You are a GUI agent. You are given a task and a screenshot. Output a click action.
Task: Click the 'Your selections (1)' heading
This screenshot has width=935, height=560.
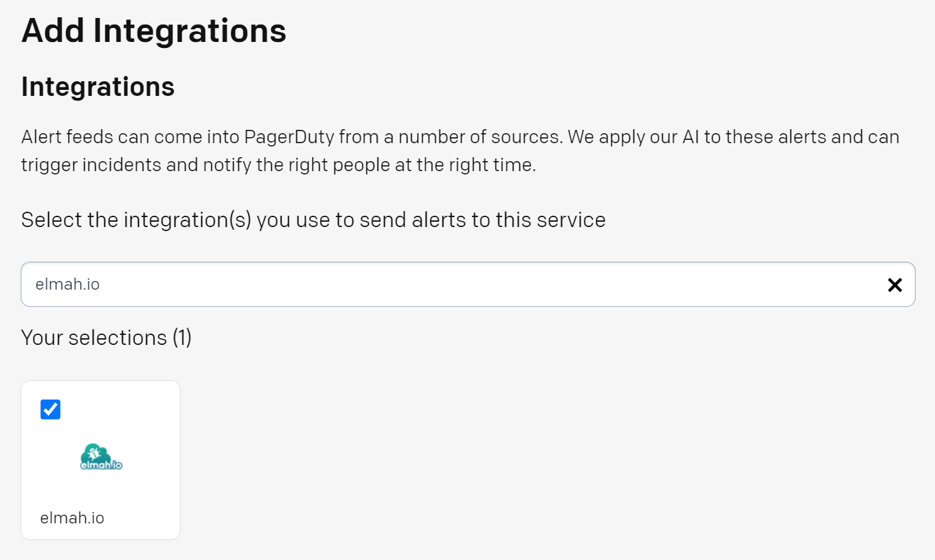(107, 338)
